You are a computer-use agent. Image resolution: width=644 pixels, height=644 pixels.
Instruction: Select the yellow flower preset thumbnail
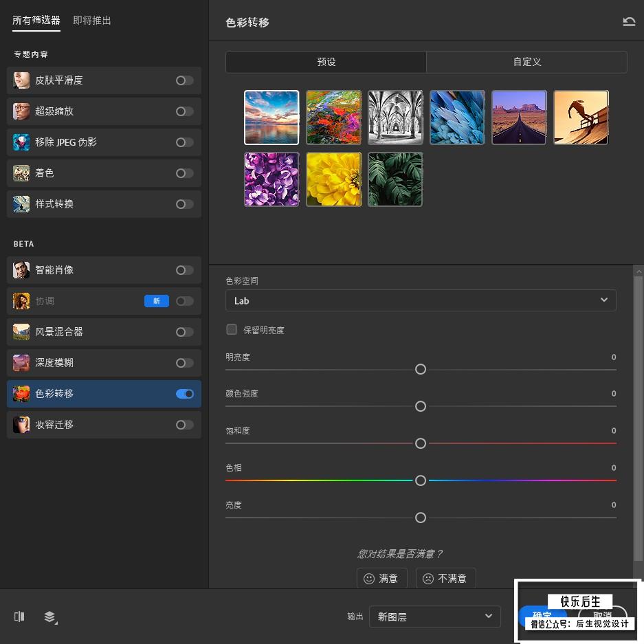click(333, 179)
